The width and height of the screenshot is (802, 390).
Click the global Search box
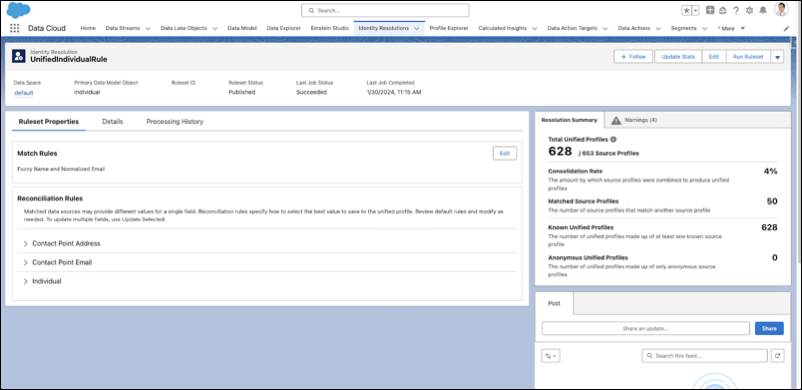(x=385, y=10)
